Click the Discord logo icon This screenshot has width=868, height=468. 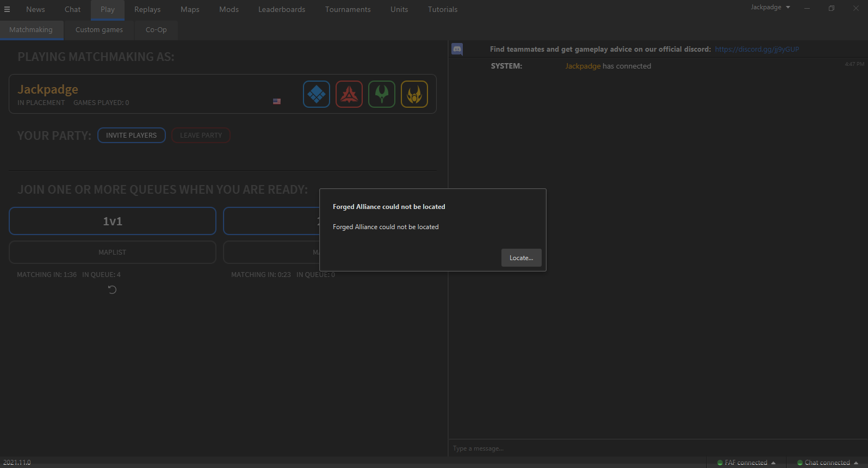tap(457, 49)
